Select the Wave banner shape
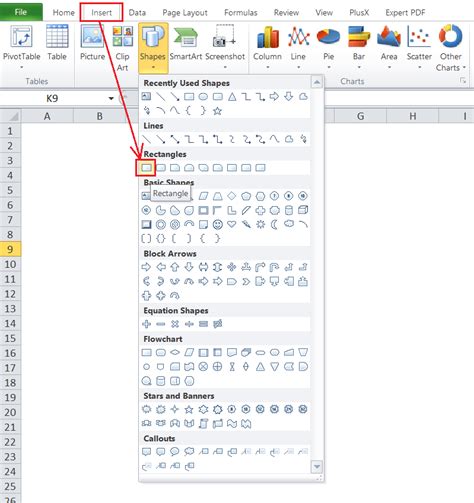The image size is (474, 503). (x=232, y=424)
